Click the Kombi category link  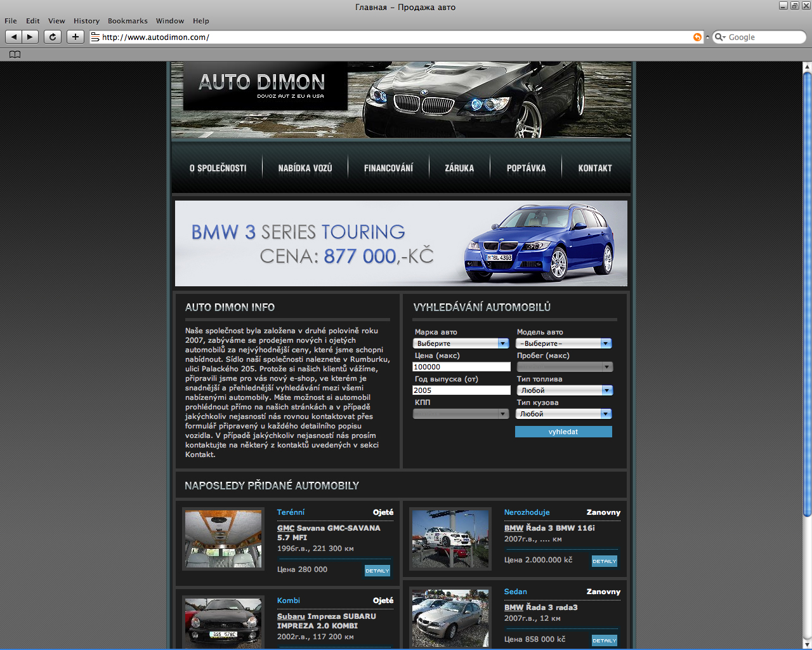289,600
